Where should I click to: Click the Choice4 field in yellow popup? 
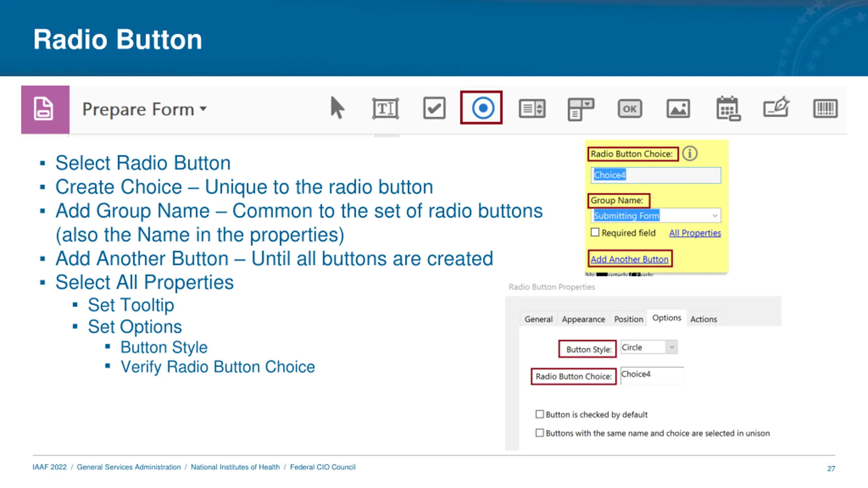pos(656,175)
